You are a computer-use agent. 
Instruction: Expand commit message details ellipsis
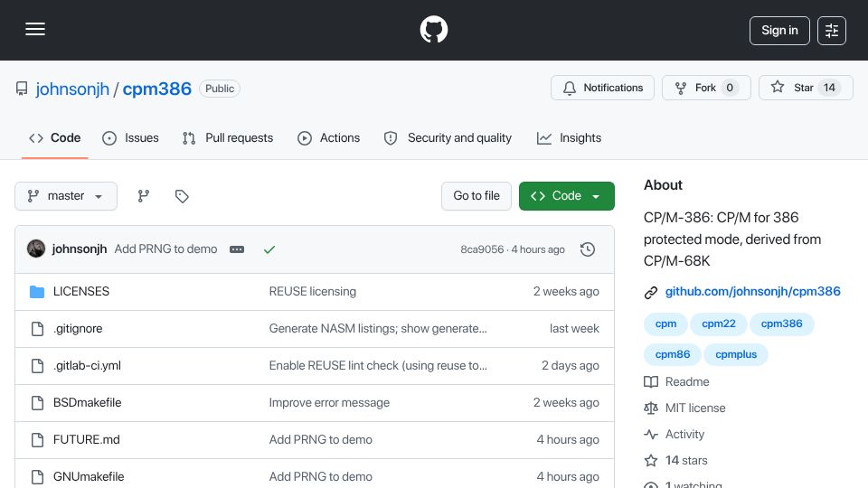pos(237,249)
